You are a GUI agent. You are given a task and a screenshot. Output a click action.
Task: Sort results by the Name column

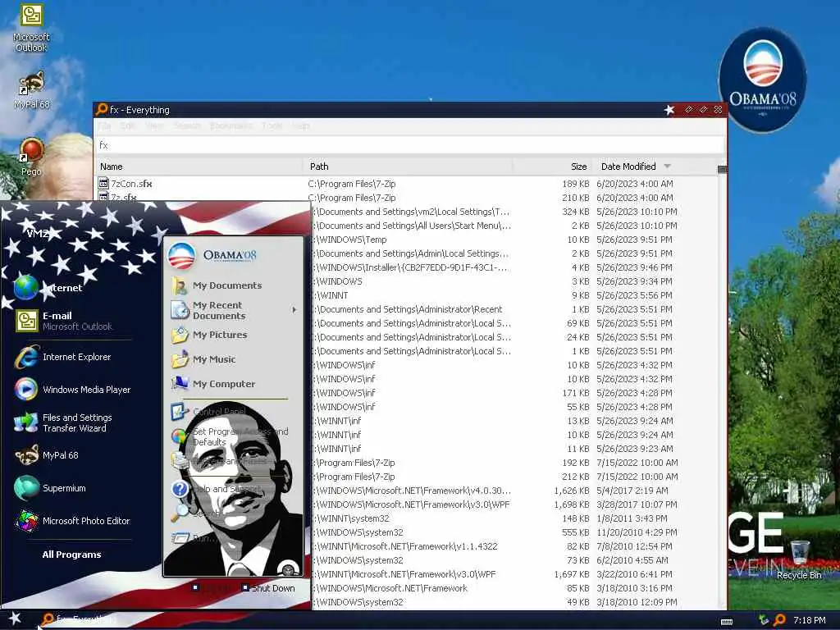199,167
